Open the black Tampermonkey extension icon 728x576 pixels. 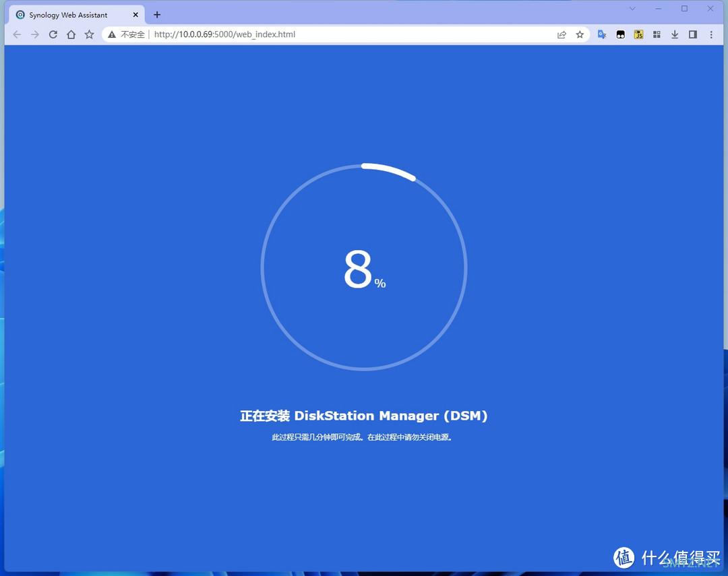[x=620, y=34]
